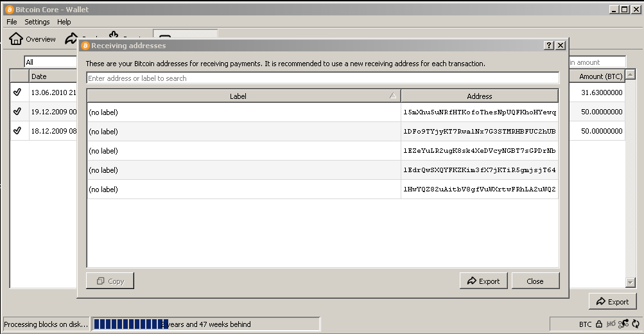The height and width of the screenshot is (334, 644).
Task: Click the transactions scrollbar down arrow
Action: (631, 282)
